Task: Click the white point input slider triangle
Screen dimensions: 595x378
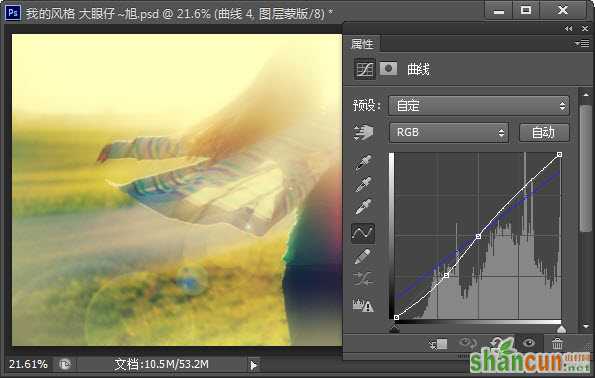Action: [561, 329]
